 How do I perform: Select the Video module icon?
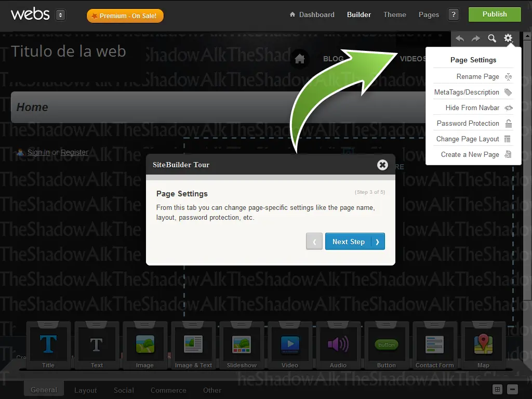pos(290,346)
